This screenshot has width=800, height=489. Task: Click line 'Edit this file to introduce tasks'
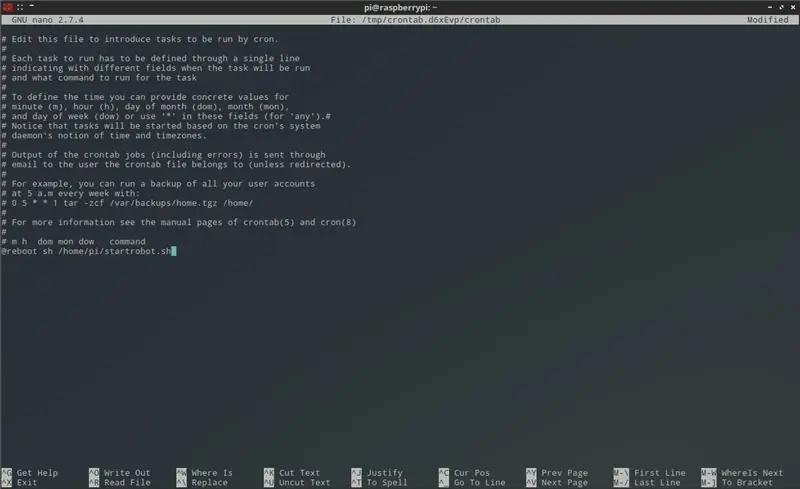click(140, 39)
